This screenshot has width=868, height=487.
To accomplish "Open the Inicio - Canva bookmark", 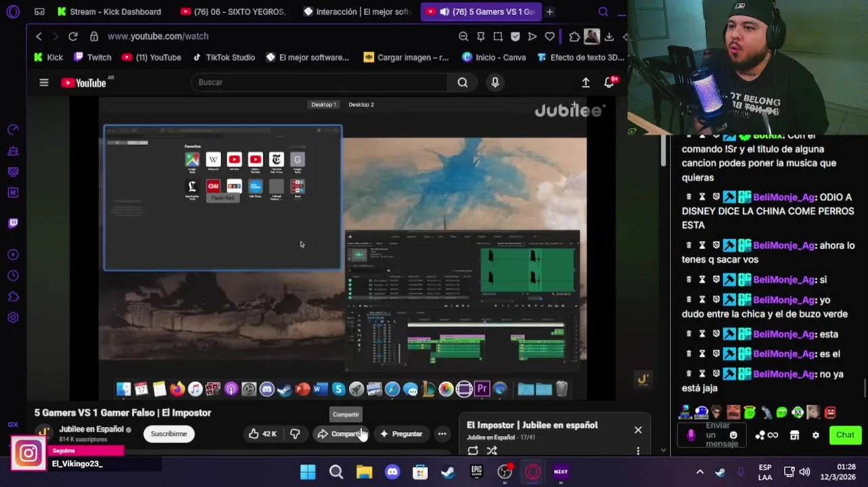I will [x=494, y=57].
